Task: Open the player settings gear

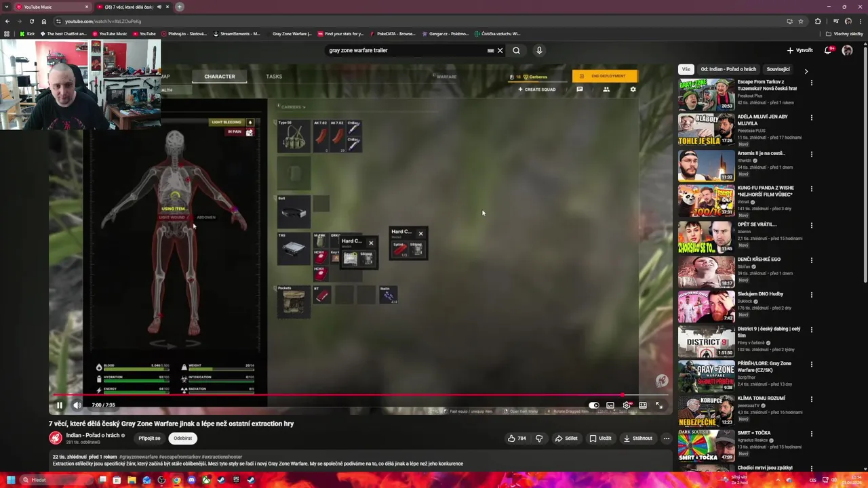Action: point(627,405)
